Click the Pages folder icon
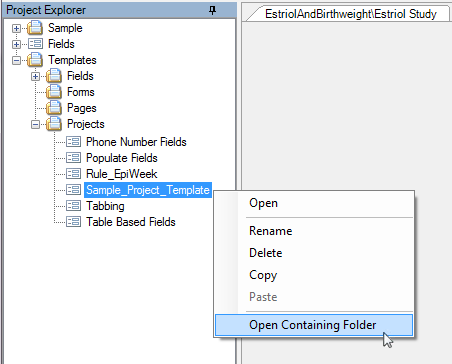Viewport: 452px width, 364px height. point(54,108)
